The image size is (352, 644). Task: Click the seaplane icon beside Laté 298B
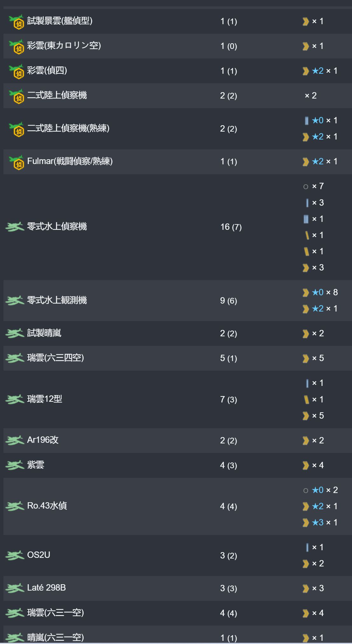pyautogui.click(x=15, y=588)
